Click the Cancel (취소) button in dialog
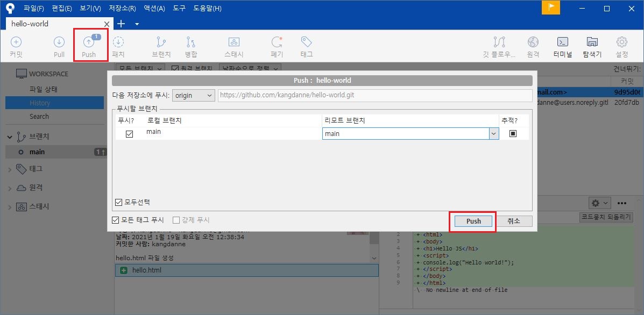The width and height of the screenshot is (644, 315). 514,221
